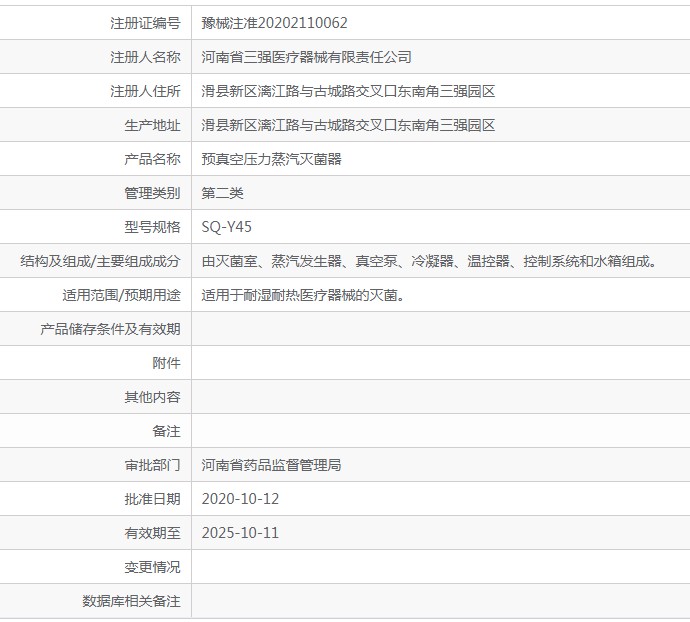The width and height of the screenshot is (690, 622).
Task: Select registration number 豫械注准20202110062
Action: pyautogui.click(x=275, y=23)
